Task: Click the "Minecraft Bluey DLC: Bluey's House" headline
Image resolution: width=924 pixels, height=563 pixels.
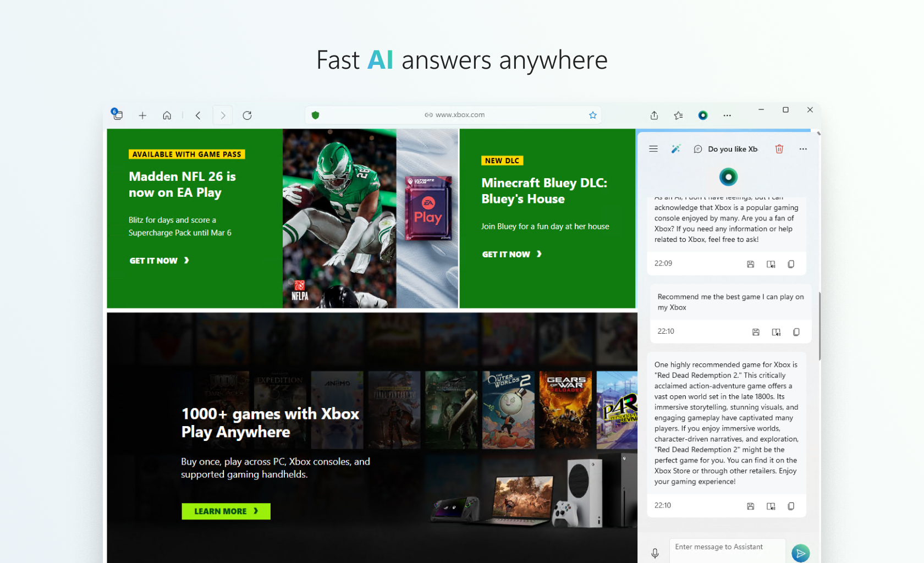Action: tap(544, 191)
